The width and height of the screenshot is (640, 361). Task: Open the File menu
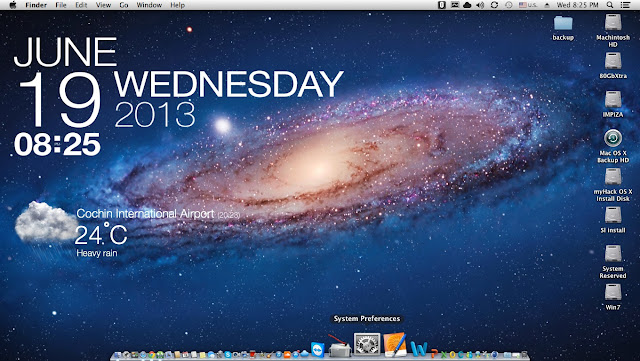click(x=61, y=5)
